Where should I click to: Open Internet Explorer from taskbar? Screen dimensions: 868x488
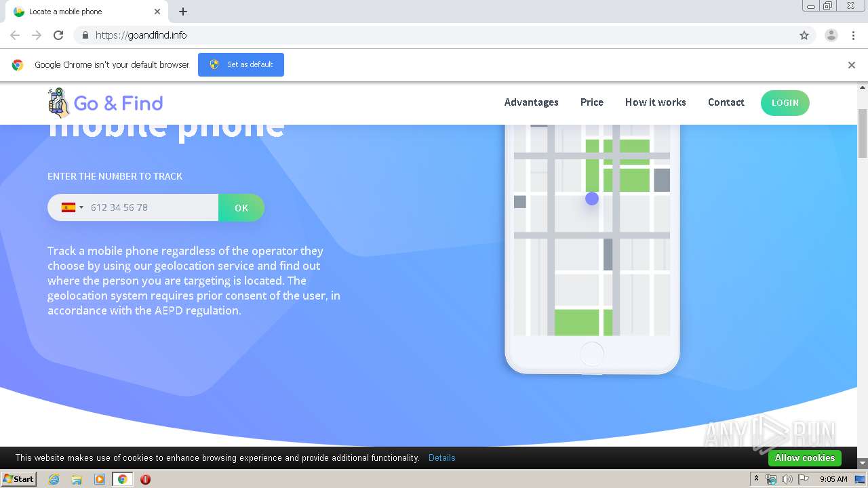tap(54, 479)
